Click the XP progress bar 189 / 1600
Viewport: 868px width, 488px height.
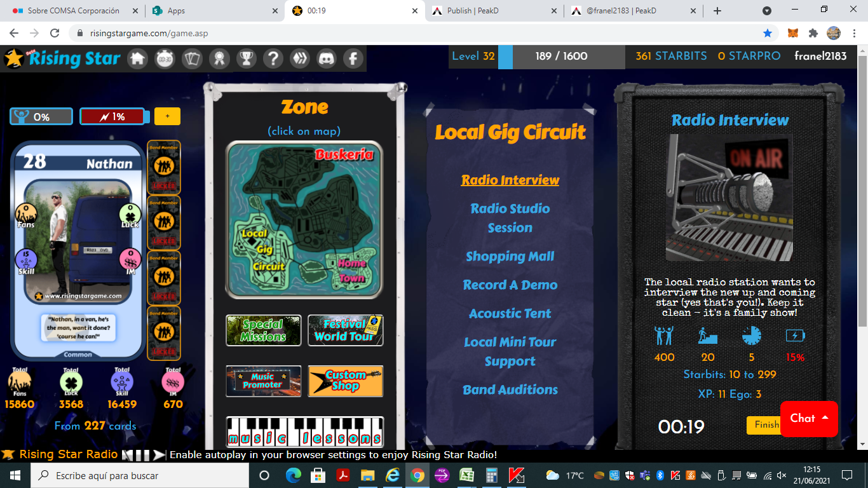[561, 56]
